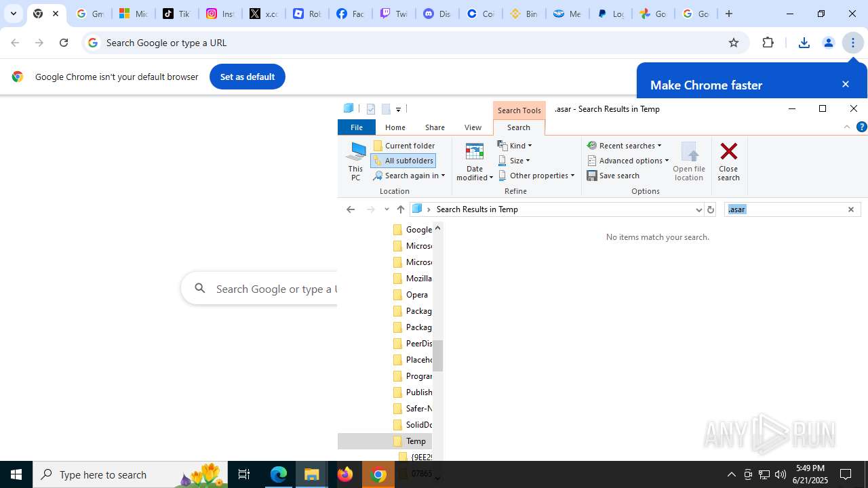Image resolution: width=868 pixels, height=488 pixels.
Task: Open Explorer help icon
Action: click(861, 127)
